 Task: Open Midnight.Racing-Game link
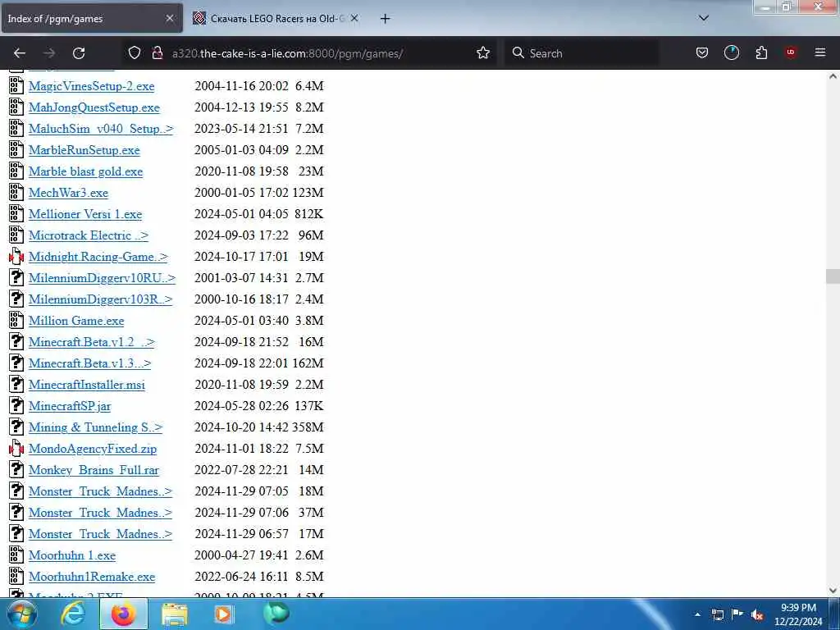click(98, 257)
